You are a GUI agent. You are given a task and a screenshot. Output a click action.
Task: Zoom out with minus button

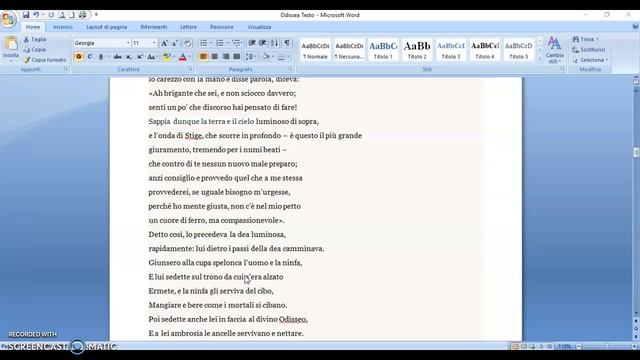tap(578, 347)
